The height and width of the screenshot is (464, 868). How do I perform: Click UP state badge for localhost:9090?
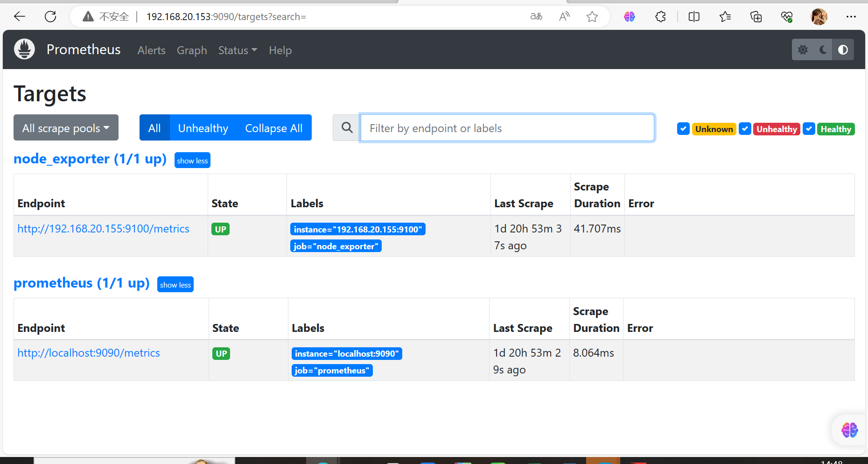pyautogui.click(x=221, y=353)
